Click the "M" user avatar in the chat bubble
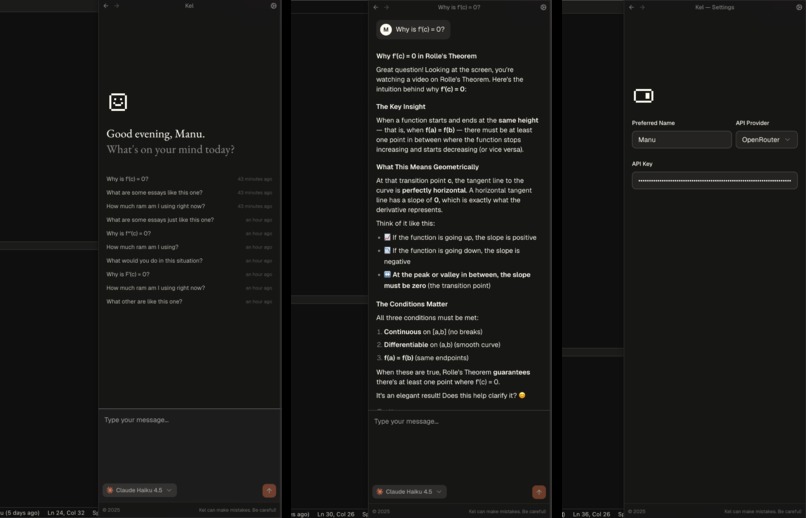Image resolution: width=806 pixels, height=518 pixels. pyautogui.click(x=386, y=29)
